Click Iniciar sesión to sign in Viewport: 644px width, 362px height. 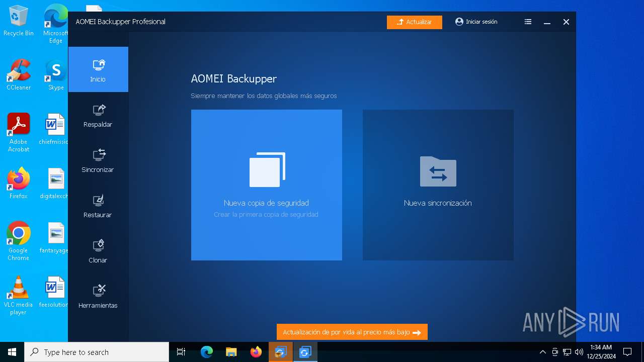point(476,22)
